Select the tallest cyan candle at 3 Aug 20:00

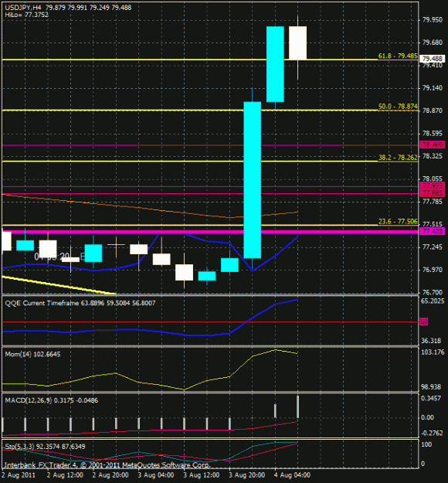point(253,180)
